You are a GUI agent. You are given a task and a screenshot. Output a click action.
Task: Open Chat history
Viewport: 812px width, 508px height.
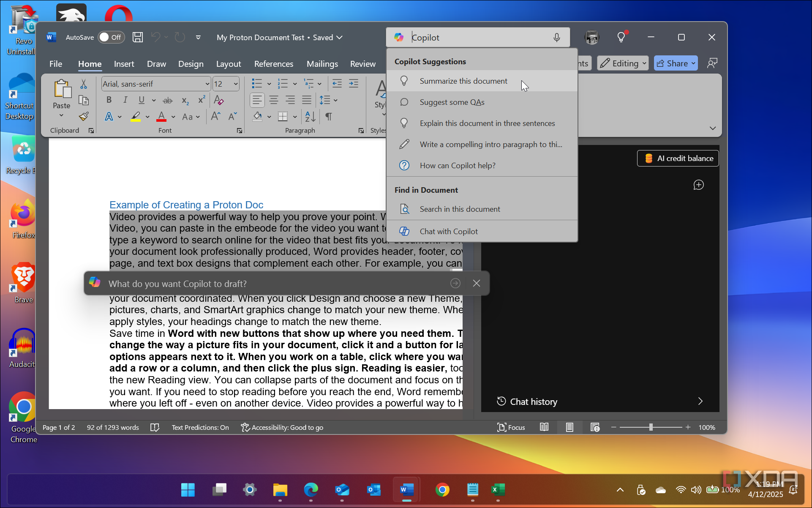point(600,401)
